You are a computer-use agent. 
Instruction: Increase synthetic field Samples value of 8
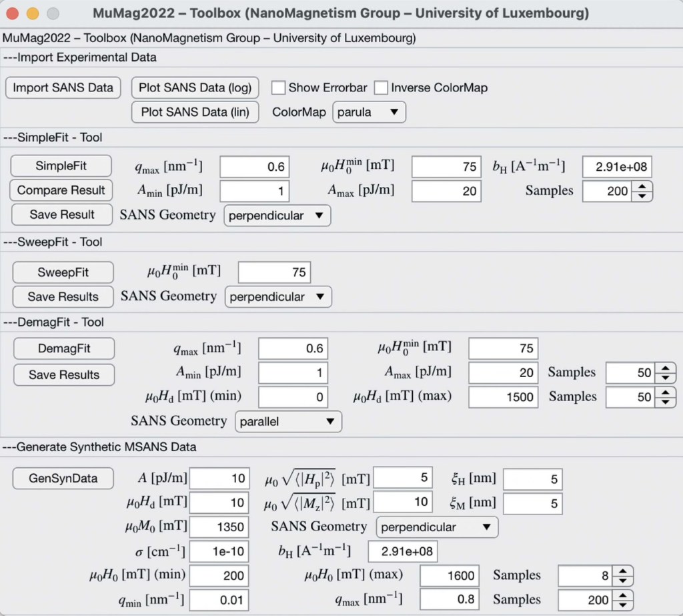point(622,571)
